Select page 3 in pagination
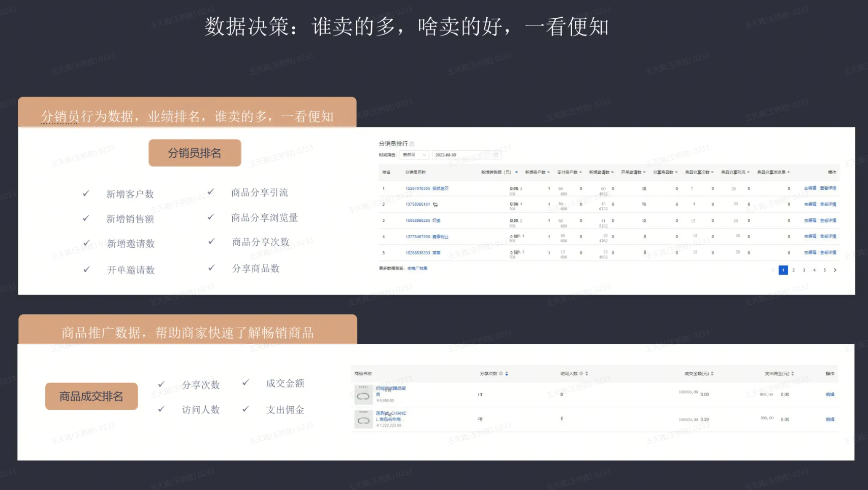This screenshot has width=868, height=490. 804,270
